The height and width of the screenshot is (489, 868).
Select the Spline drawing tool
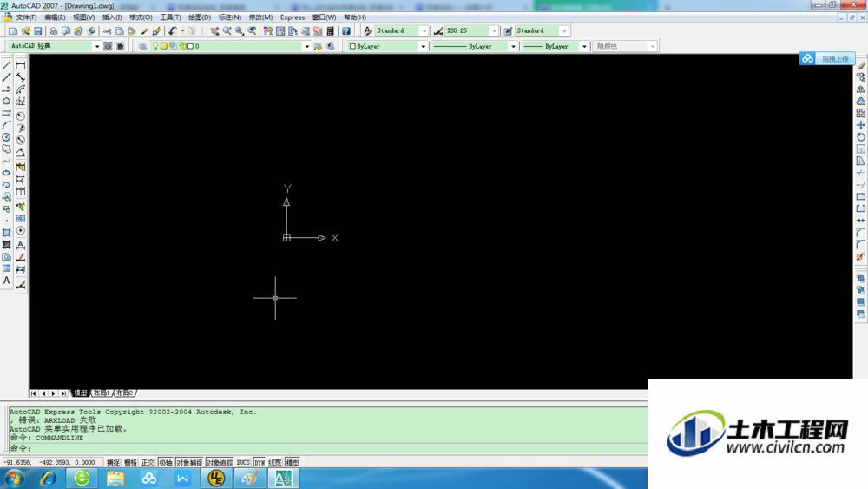[7, 162]
